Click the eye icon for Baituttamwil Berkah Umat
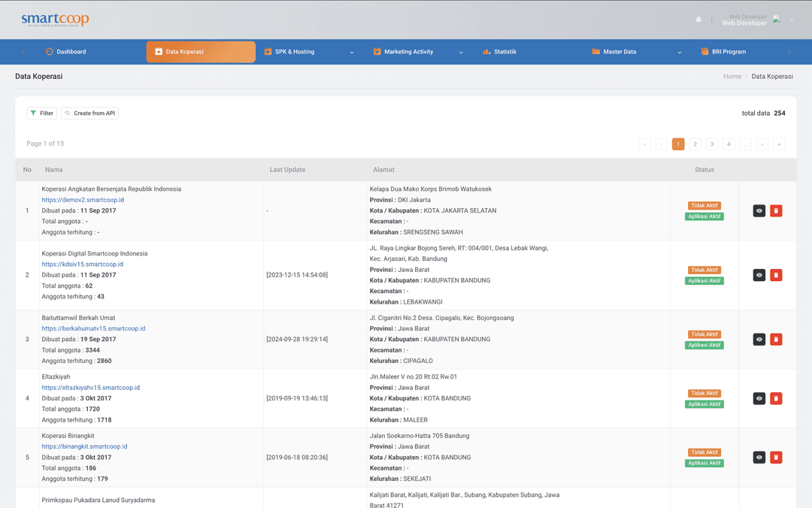The image size is (812, 508). pos(759,339)
